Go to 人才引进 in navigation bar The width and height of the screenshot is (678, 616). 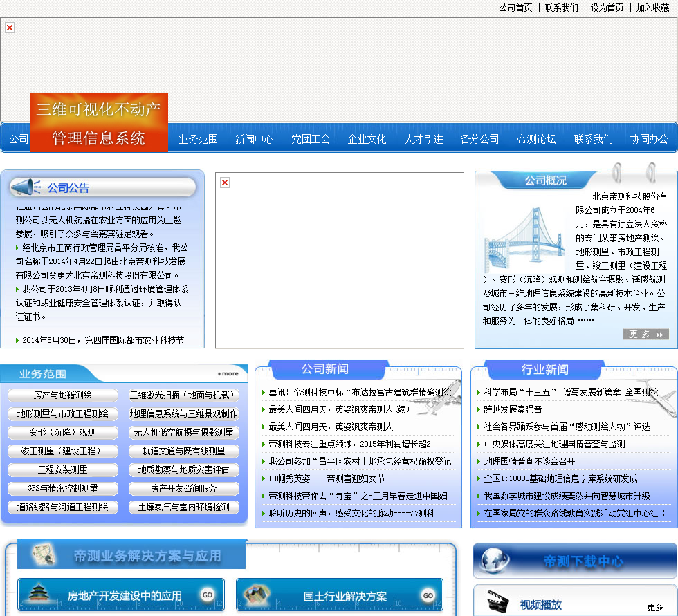[423, 139]
